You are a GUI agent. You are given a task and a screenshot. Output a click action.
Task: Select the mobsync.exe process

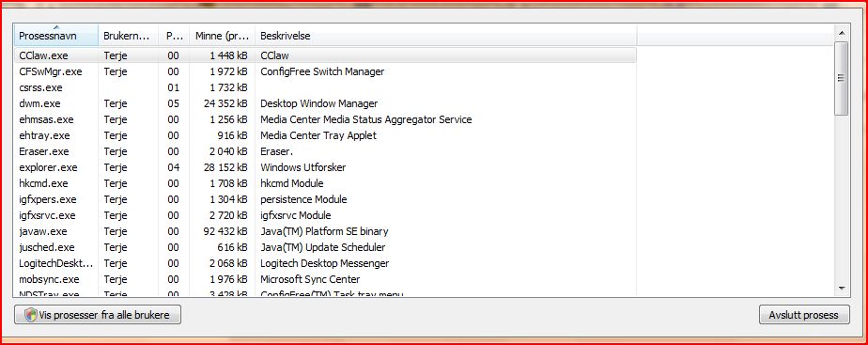tap(325, 279)
